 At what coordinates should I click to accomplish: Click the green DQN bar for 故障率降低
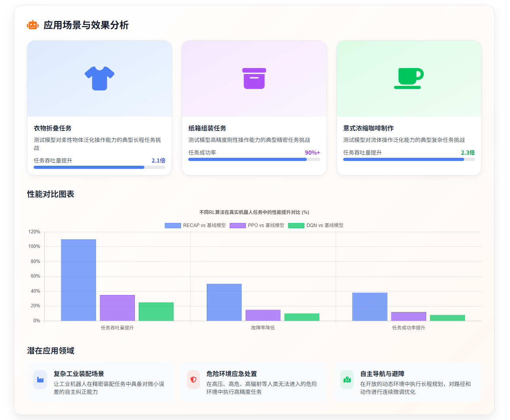click(302, 317)
